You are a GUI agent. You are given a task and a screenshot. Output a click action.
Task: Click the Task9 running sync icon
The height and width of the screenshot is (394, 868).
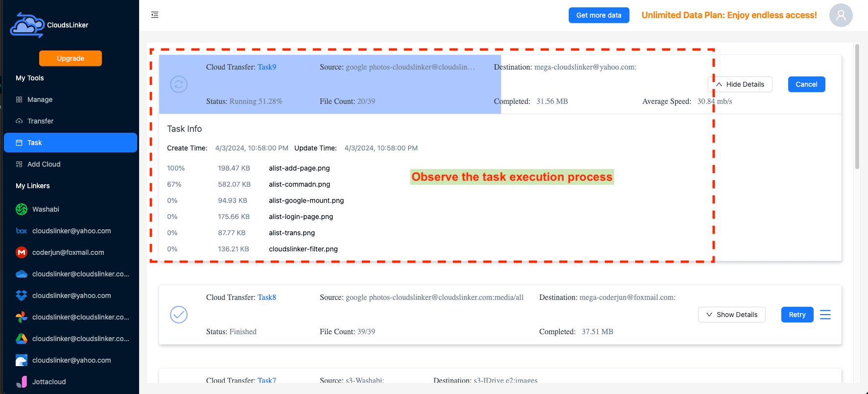click(179, 84)
